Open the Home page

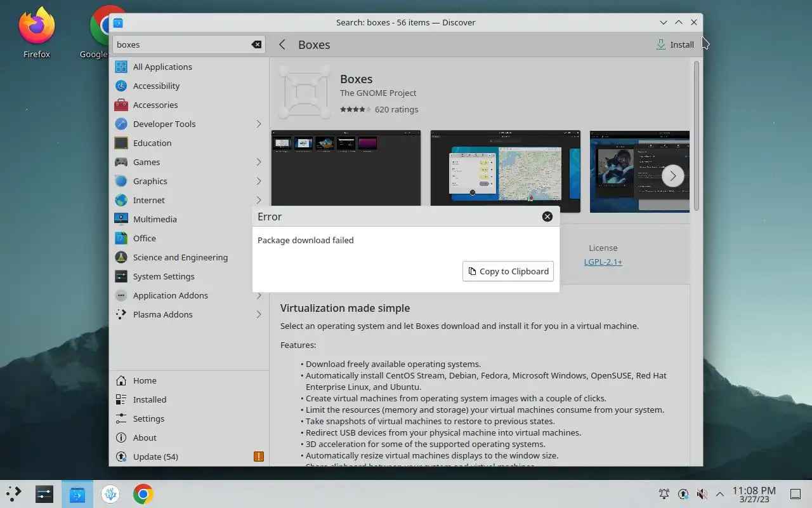(x=189, y=380)
